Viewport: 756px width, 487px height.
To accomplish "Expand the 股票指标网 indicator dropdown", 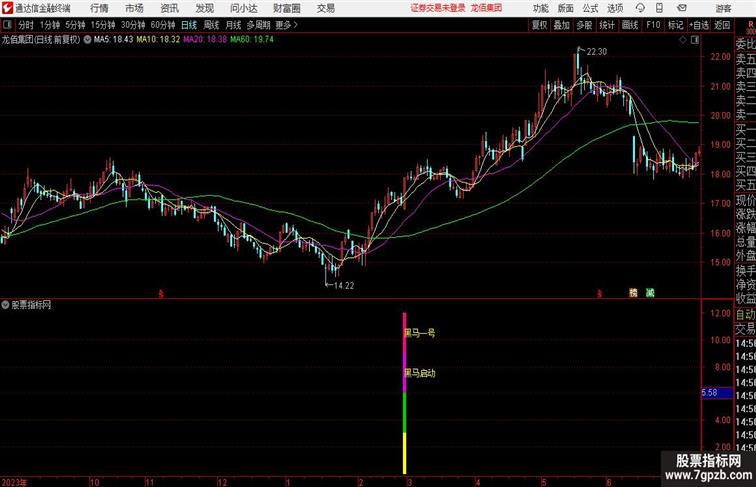I will [5, 304].
